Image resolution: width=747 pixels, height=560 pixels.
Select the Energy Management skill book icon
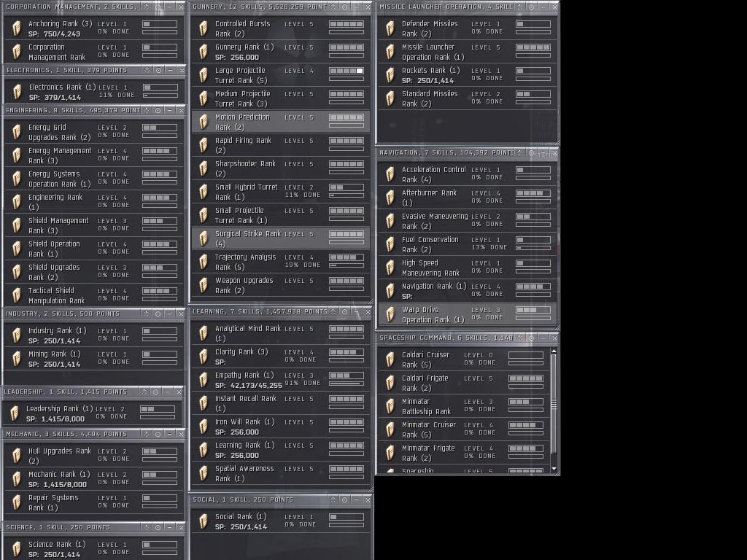click(17, 155)
